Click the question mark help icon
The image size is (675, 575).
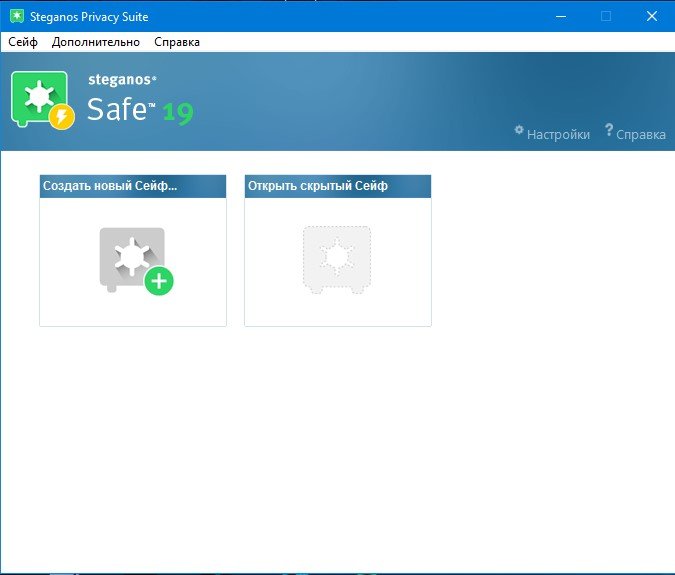[x=609, y=130]
